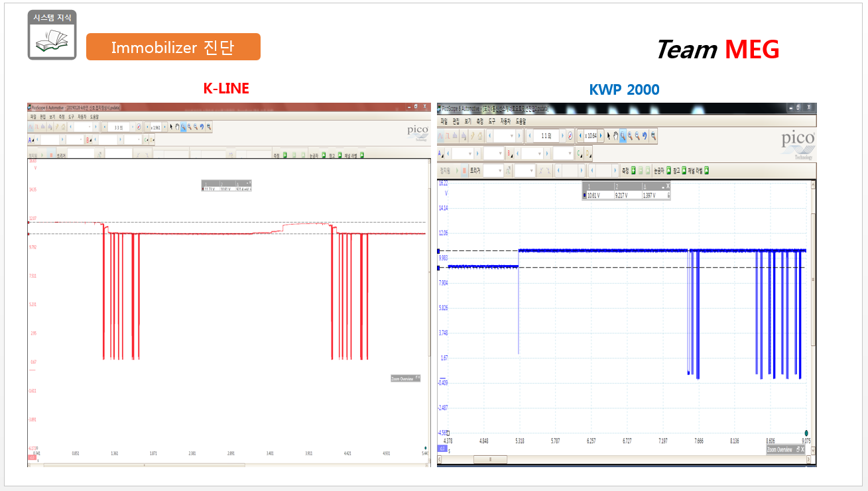Add measurement with green plus in KWP 2000 window
This screenshot has height=491, width=868.
pyautogui.click(x=633, y=170)
